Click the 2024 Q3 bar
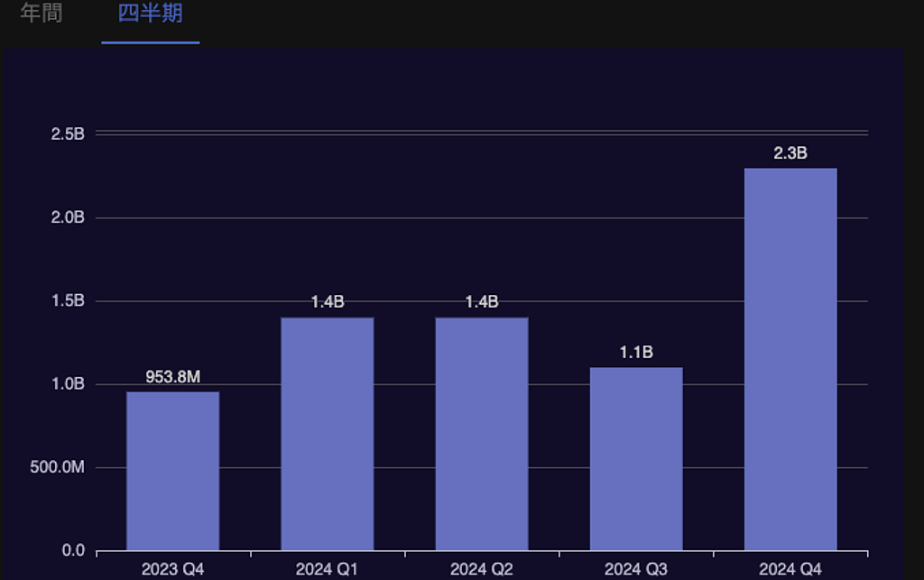 tap(636, 458)
